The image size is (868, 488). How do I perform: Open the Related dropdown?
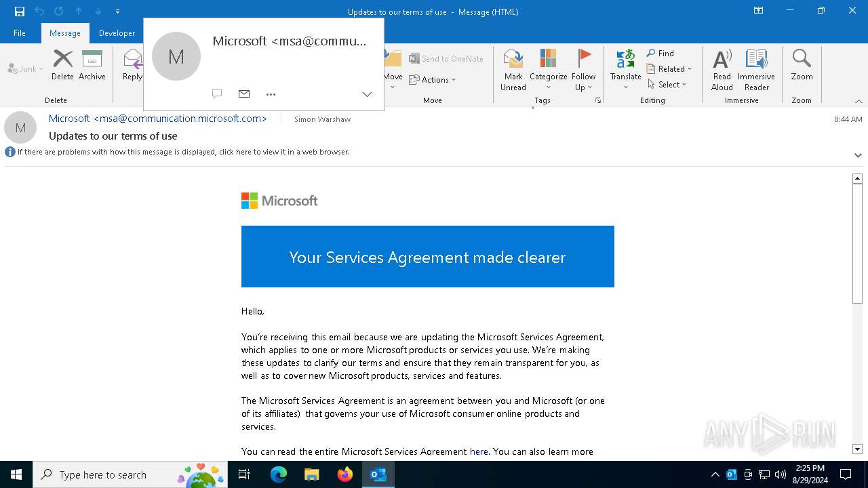pos(669,68)
